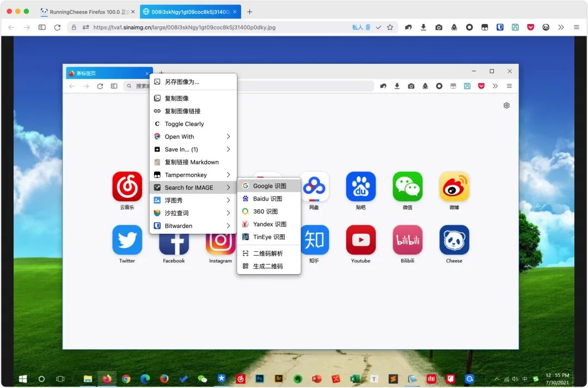Take screenshot with outer toolbar camera icon

tap(439, 27)
